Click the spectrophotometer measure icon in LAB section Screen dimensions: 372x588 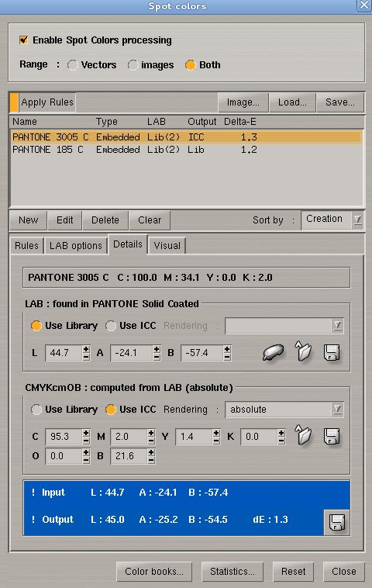click(273, 352)
